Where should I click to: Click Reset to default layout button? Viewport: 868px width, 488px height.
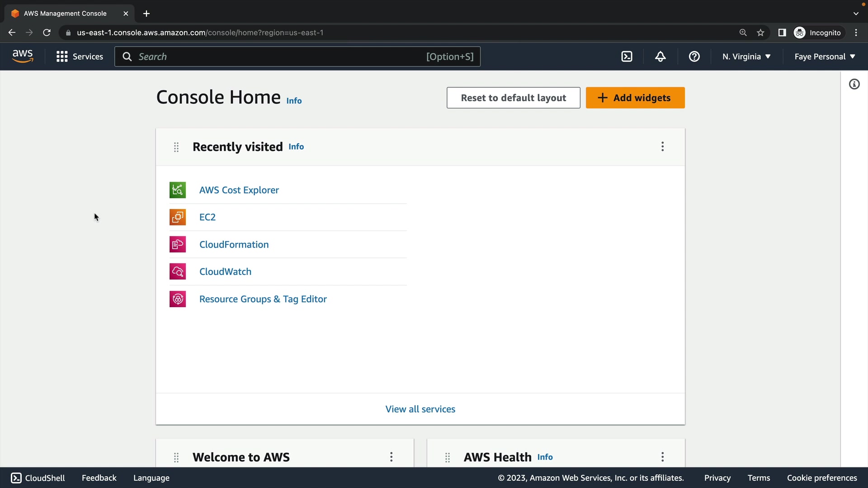tap(513, 98)
